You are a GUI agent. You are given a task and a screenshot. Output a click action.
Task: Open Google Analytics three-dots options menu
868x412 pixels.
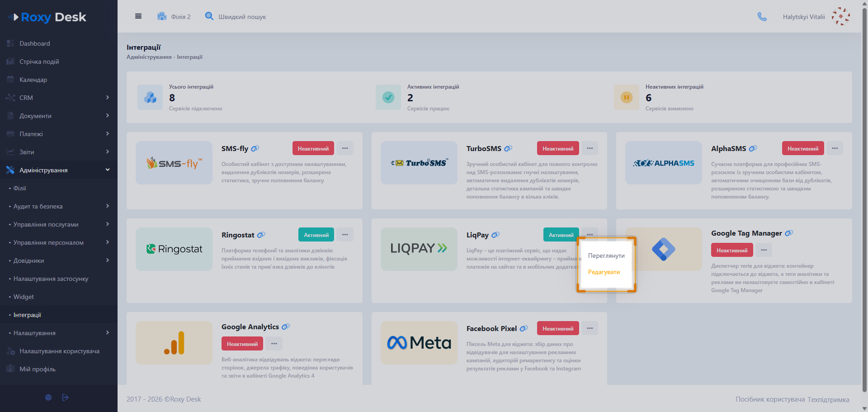click(x=274, y=344)
